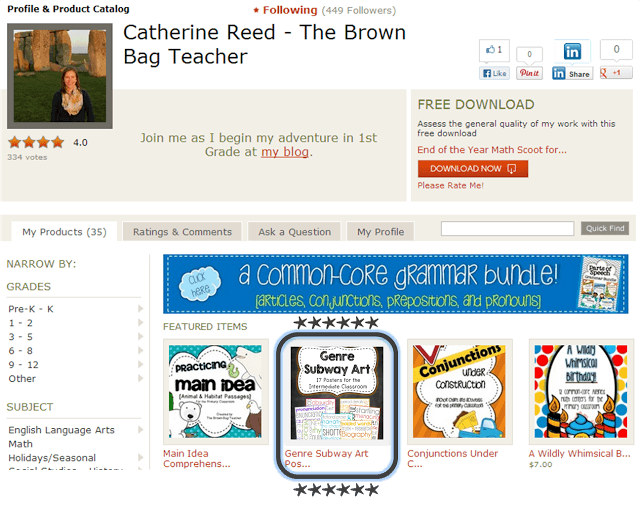Click the large LinkedIn logo icon

572,51
